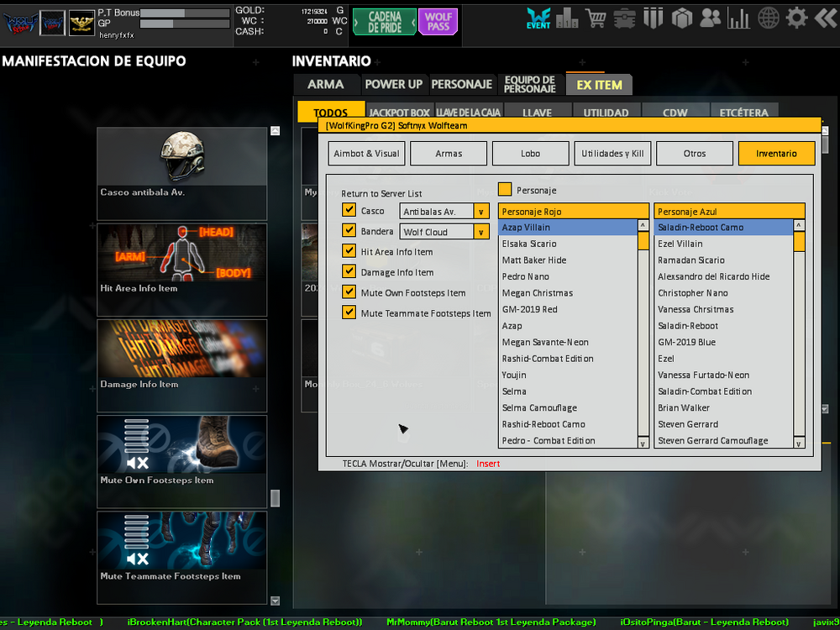Uncheck the Casco checkbox
840x630 pixels.
pyautogui.click(x=349, y=210)
